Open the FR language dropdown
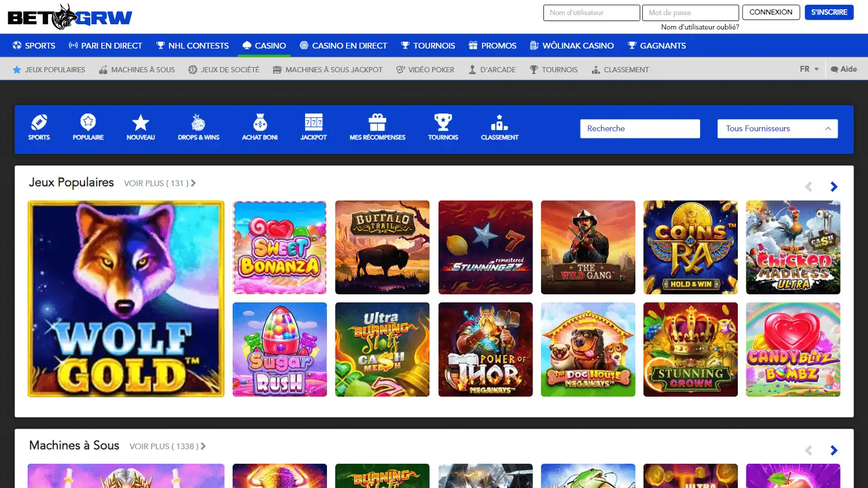 click(x=809, y=69)
